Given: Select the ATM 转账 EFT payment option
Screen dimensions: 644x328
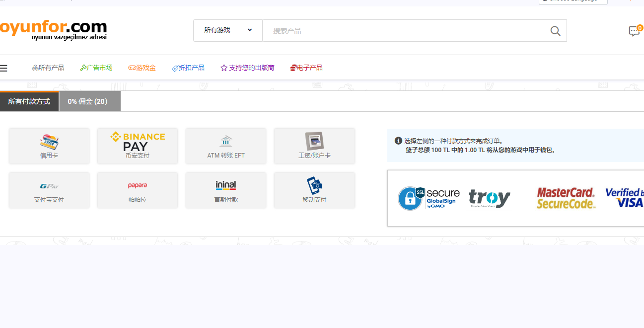Looking at the screenshot, I should [225, 146].
